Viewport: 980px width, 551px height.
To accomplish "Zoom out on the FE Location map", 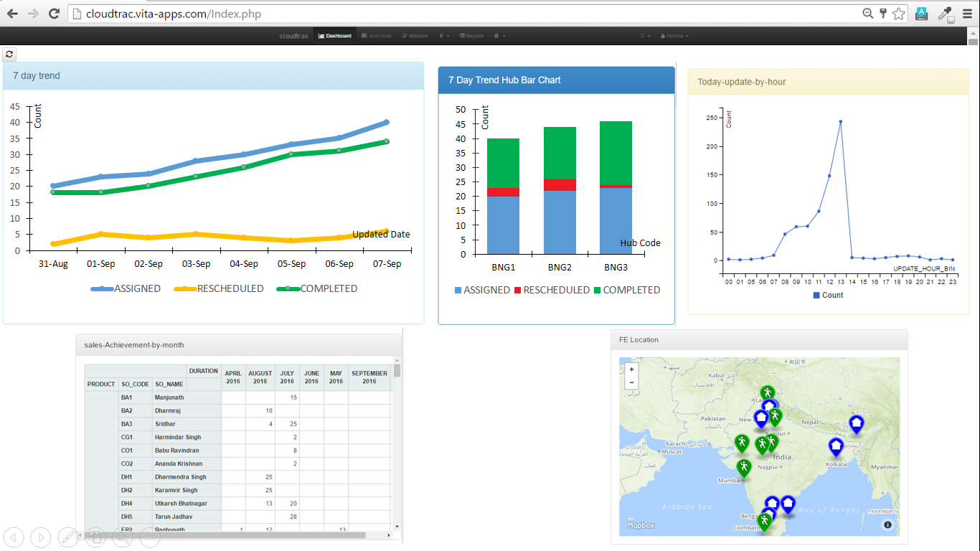I will point(631,382).
